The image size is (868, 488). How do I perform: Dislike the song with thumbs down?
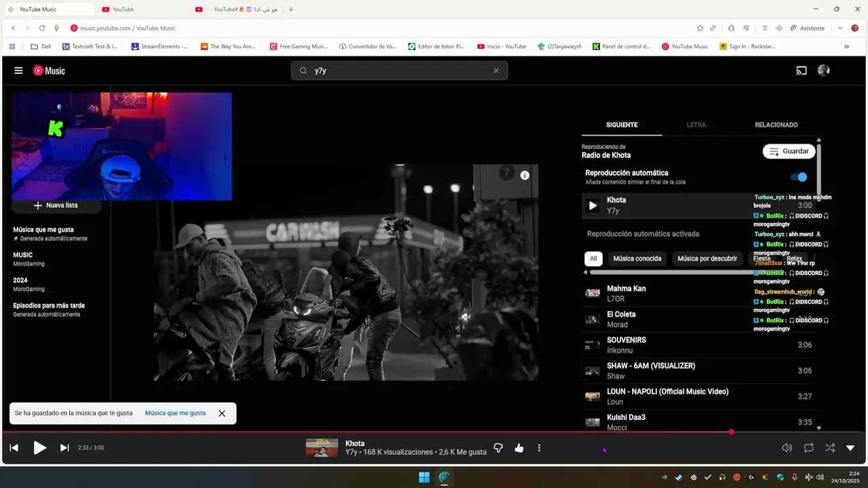[x=498, y=448]
